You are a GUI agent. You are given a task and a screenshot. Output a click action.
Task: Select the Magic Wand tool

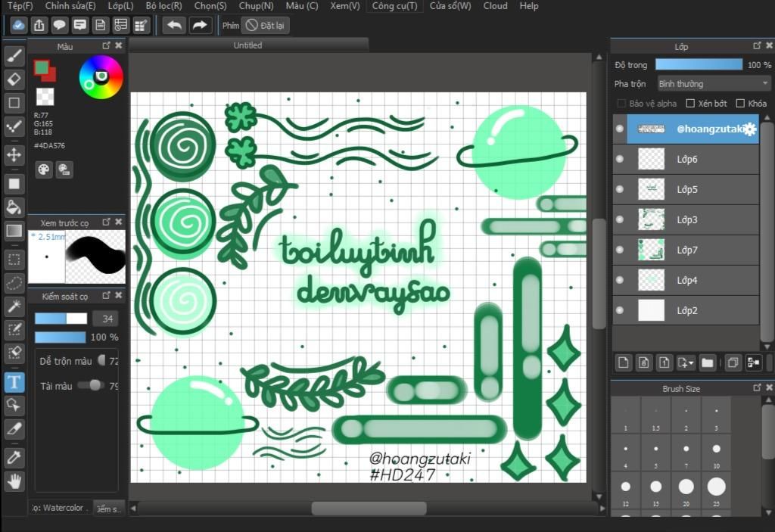coord(14,306)
